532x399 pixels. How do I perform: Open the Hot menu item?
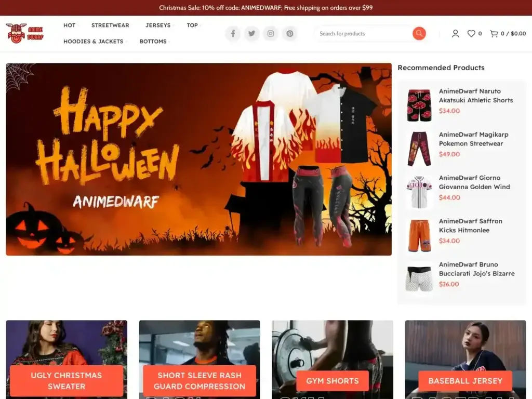(x=69, y=25)
